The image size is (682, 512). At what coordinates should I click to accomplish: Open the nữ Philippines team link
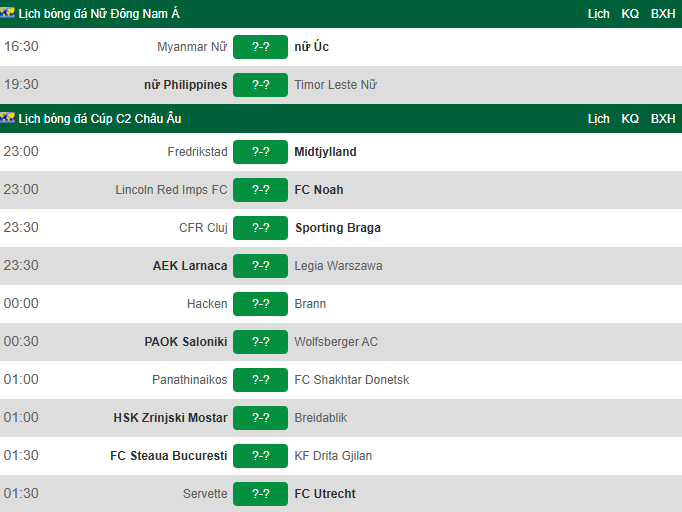pyautogui.click(x=186, y=85)
